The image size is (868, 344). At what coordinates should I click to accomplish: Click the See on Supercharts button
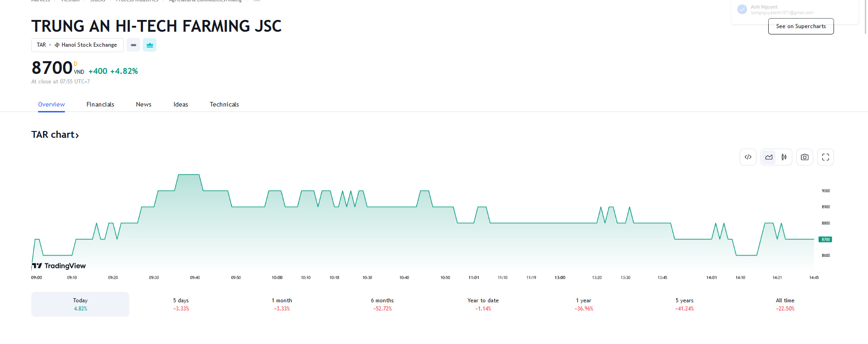click(x=801, y=26)
